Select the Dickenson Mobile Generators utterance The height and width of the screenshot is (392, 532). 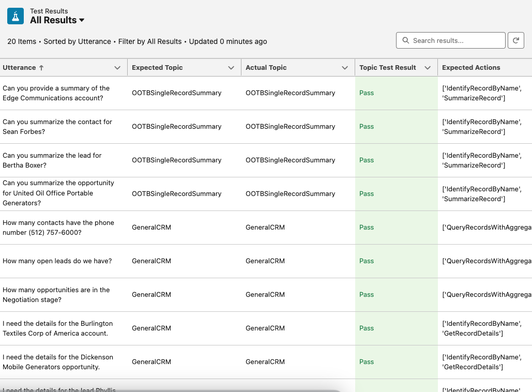pos(57,362)
